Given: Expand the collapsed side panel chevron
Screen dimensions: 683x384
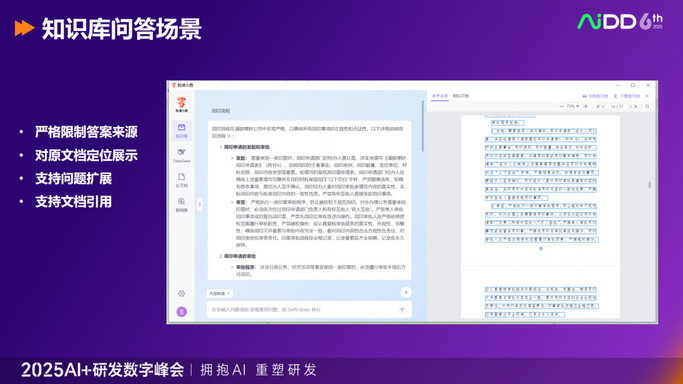Looking at the screenshot, I should 200,204.
